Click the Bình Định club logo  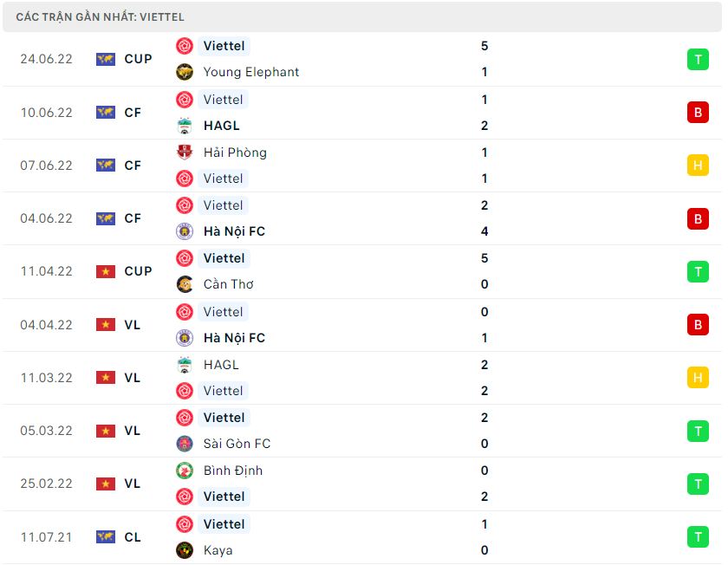[x=185, y=471]
